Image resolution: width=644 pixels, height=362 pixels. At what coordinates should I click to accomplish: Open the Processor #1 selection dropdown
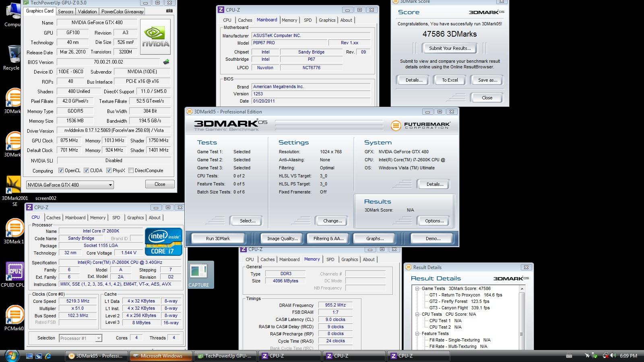point(80,338)
